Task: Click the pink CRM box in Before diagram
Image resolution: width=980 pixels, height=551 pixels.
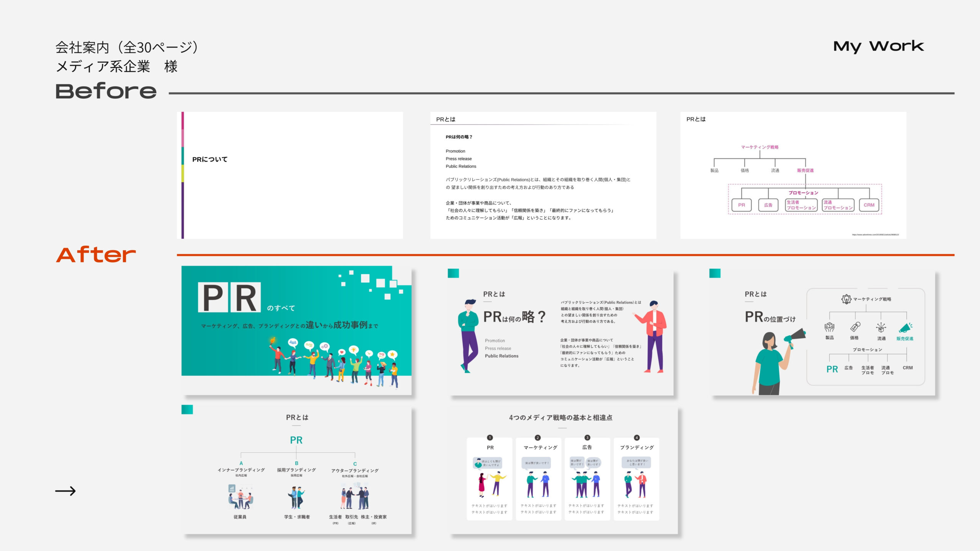Action: pyautogui.click(x=869, y=205)
